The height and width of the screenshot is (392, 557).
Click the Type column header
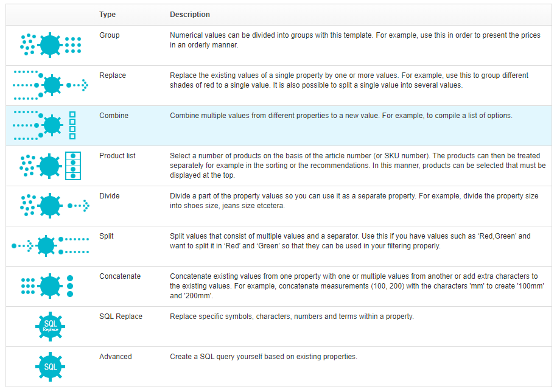coord(107,15)
